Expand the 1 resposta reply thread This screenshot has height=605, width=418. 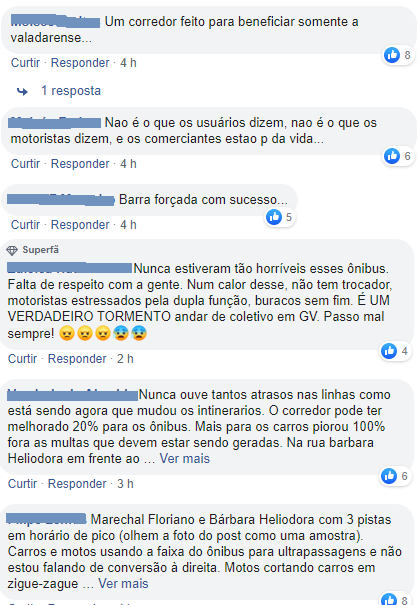[x=71, y=91]
